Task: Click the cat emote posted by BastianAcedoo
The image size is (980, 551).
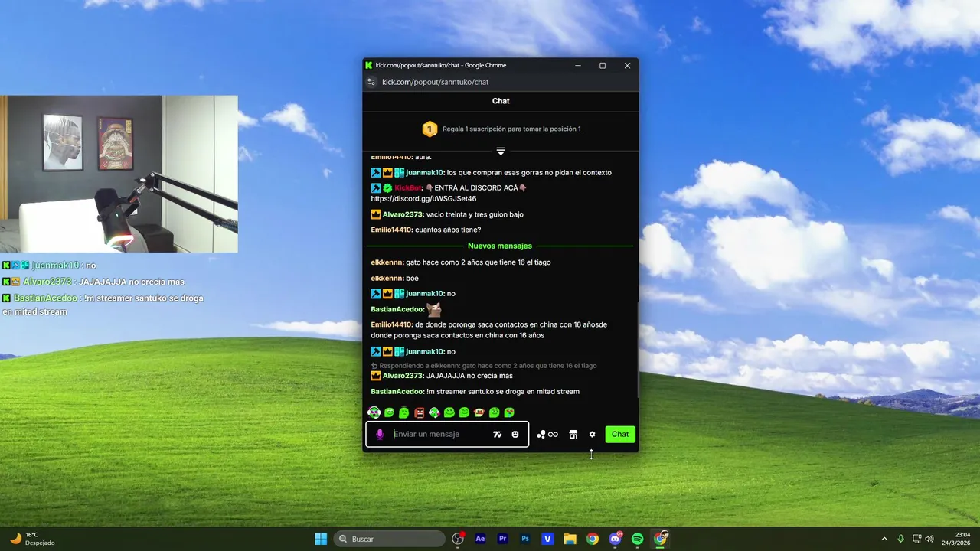Action: click(x=434, y=309)
